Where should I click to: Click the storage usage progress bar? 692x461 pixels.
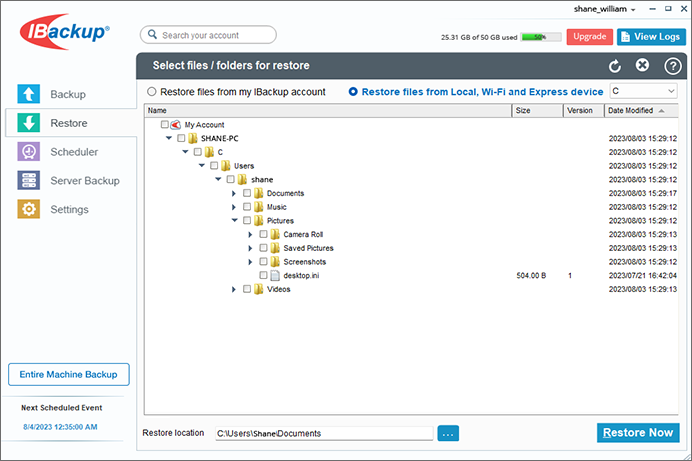coord(539,37)
